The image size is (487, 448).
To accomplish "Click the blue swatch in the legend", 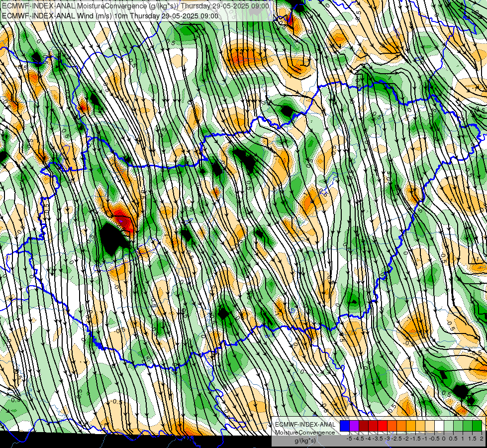I will pos(345,426).
